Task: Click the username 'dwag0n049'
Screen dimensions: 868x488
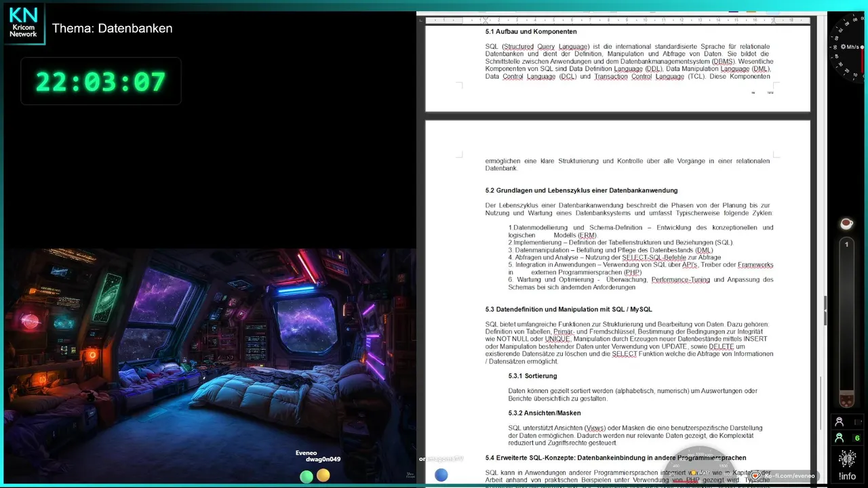Action: 323,460
